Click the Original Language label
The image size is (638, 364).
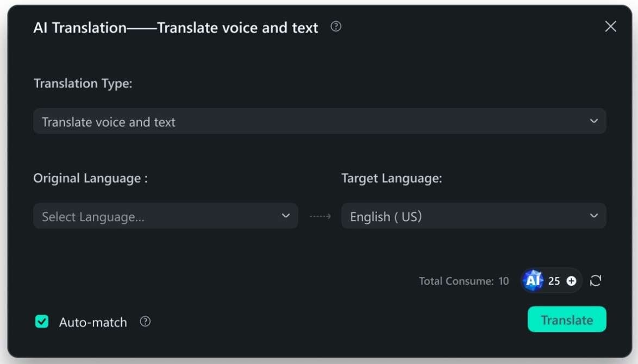pyautogui.click(x=90, y=178)
